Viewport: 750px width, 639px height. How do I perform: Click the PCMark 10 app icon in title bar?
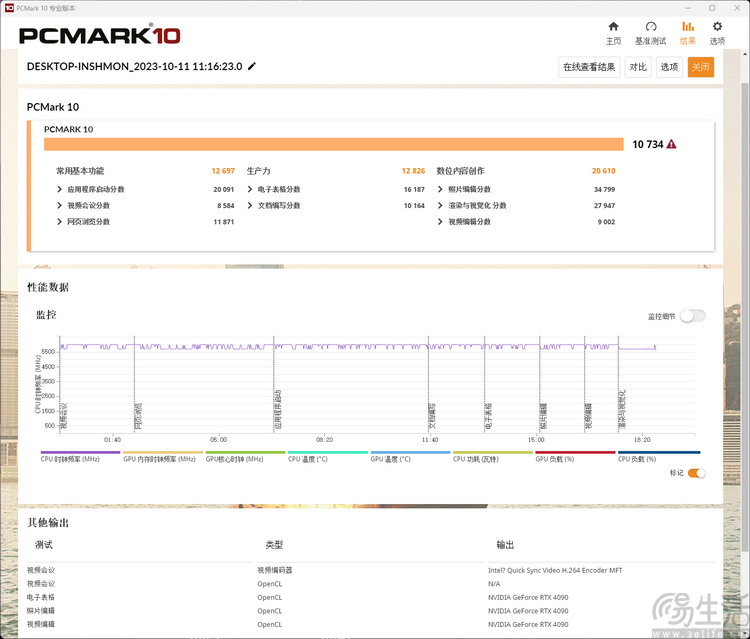point(9,8)
